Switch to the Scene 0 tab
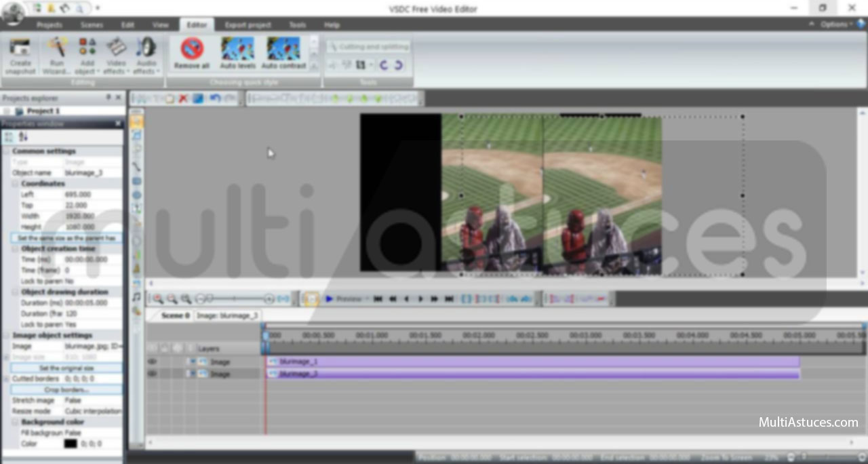Image resolution: width=868 pixels, height=464 pixels. pyautogui.click(x=175, y=315)
